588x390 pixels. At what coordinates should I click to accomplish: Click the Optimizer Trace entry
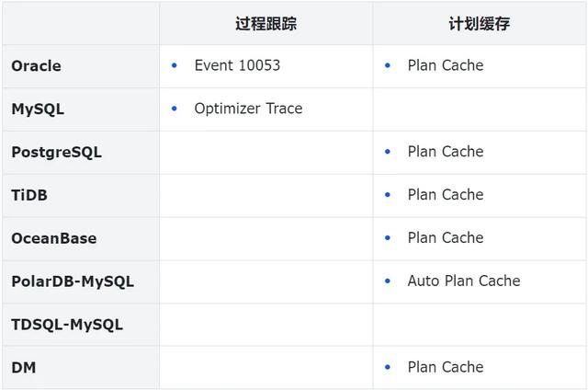click(x=248, y=109)
